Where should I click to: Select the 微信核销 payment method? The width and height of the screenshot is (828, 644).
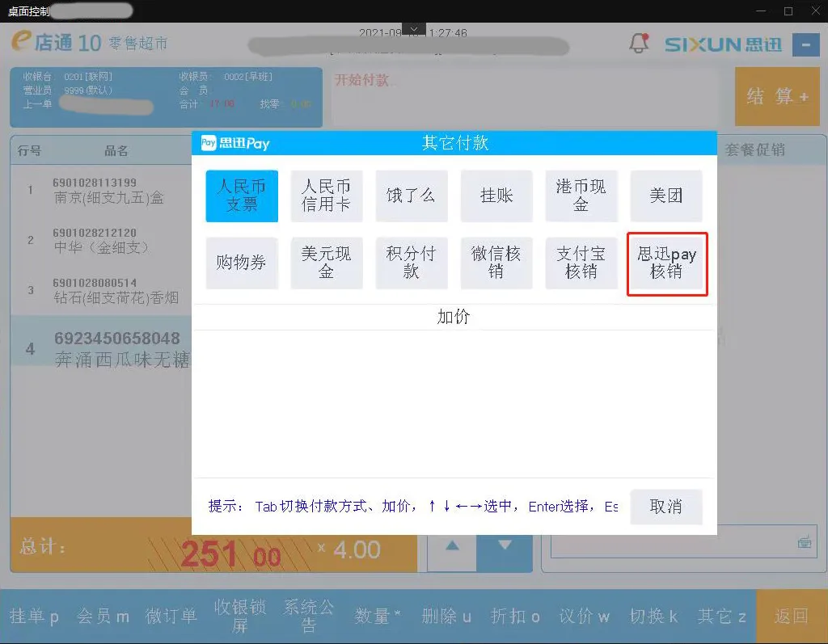coord(496,263)
